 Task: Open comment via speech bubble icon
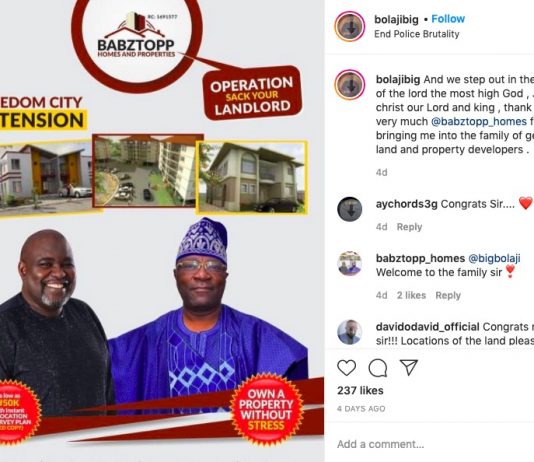pyautogui.click(x=378, y=368)
